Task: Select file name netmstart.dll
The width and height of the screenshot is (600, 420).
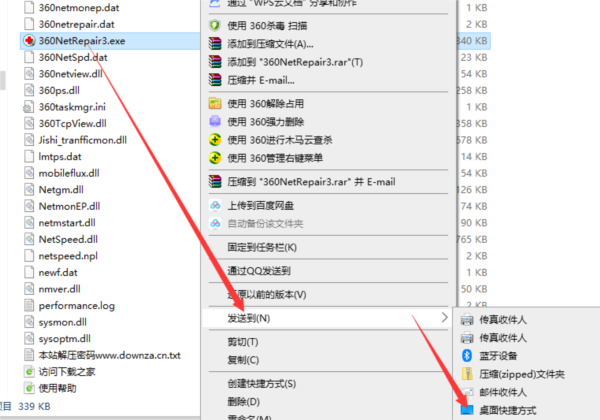Action: tap(67, 223)
